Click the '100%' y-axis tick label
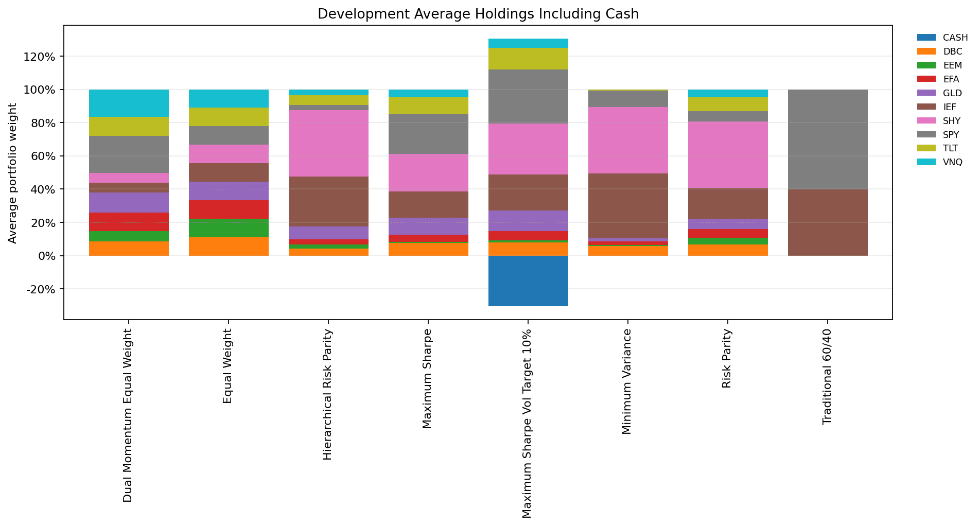This screenshot has height=526, width=980. (x=40, y=90)
